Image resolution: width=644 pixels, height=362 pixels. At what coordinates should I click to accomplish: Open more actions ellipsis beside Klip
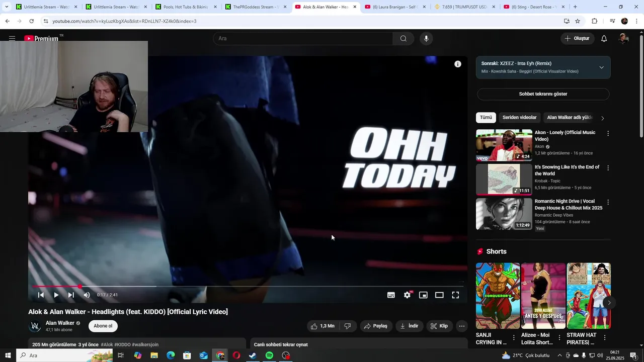(x=462, y=326)
